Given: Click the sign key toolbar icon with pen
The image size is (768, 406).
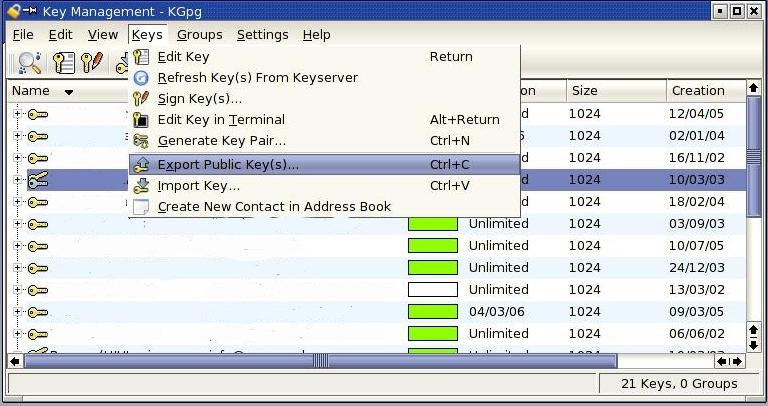Looking at the screenshot, I should click(92, 62).
